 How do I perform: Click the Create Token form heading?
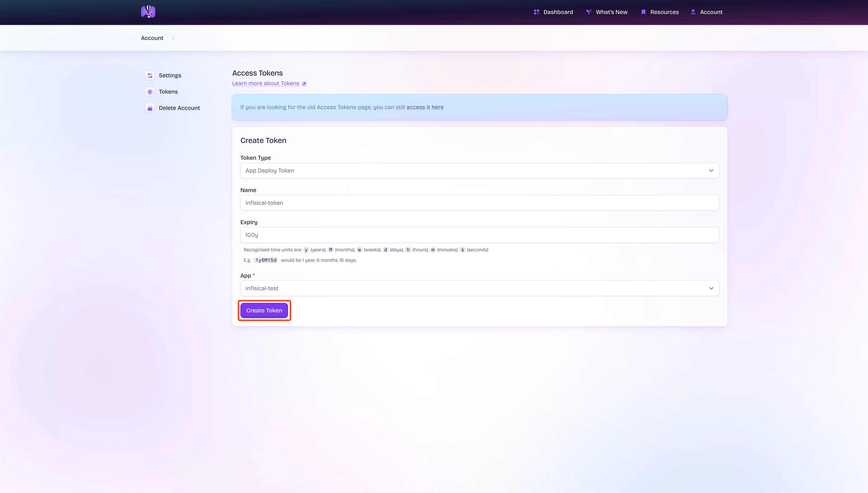tap(263, 140)
